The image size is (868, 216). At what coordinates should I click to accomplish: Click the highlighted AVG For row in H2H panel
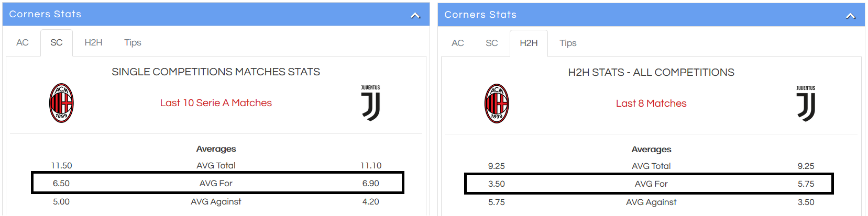[649, 184]
